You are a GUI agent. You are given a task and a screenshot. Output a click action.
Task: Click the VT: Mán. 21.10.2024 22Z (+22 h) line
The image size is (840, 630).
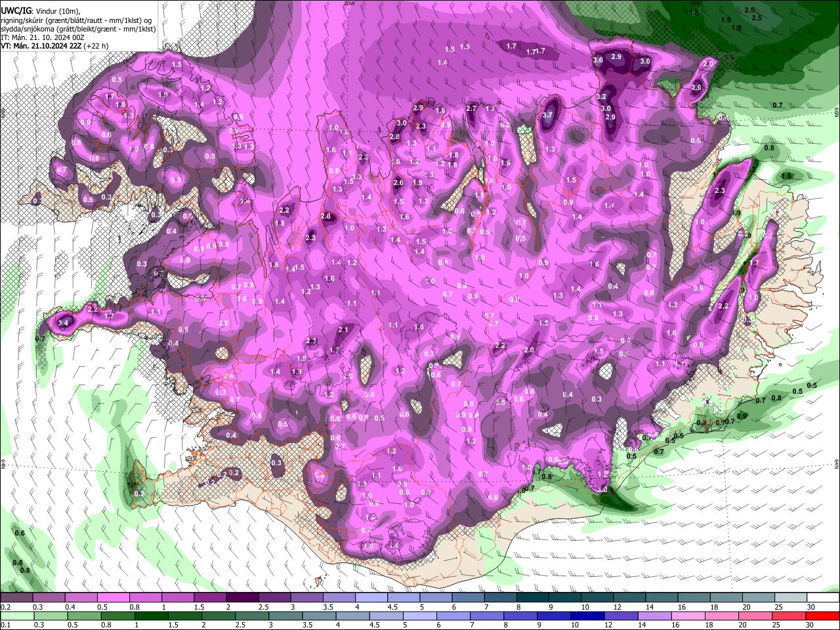point(54,46)
